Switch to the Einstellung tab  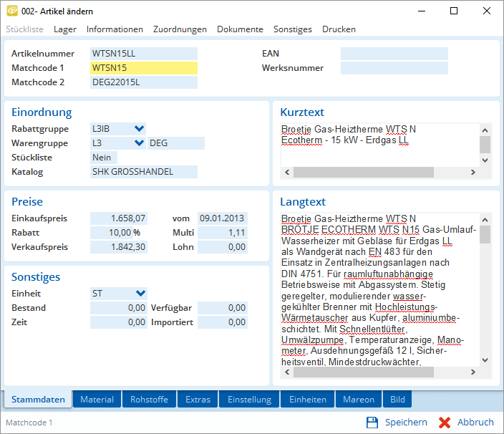[x=249, y=400]
